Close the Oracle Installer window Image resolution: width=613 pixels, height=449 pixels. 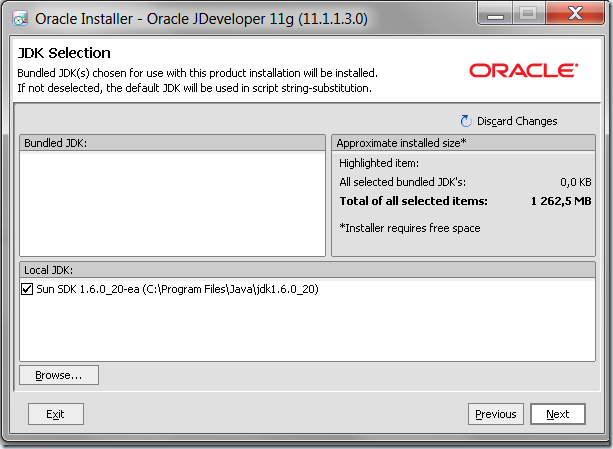click(575, 14)
